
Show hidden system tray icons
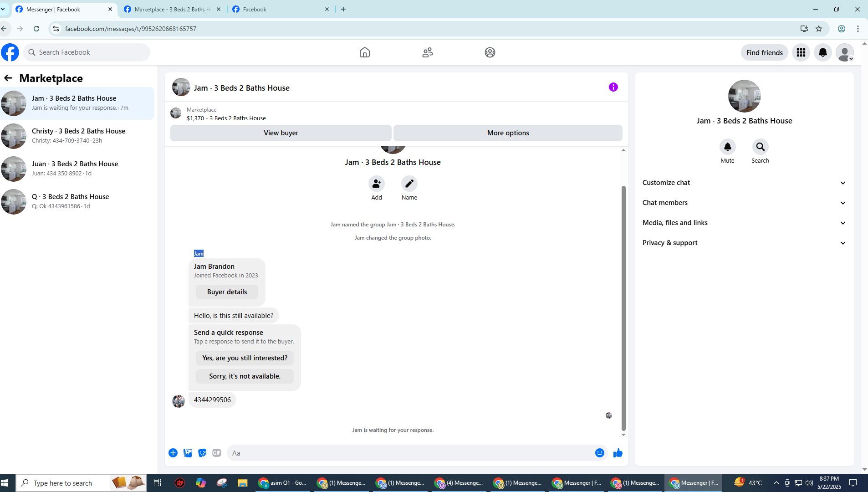coord(776,483)
